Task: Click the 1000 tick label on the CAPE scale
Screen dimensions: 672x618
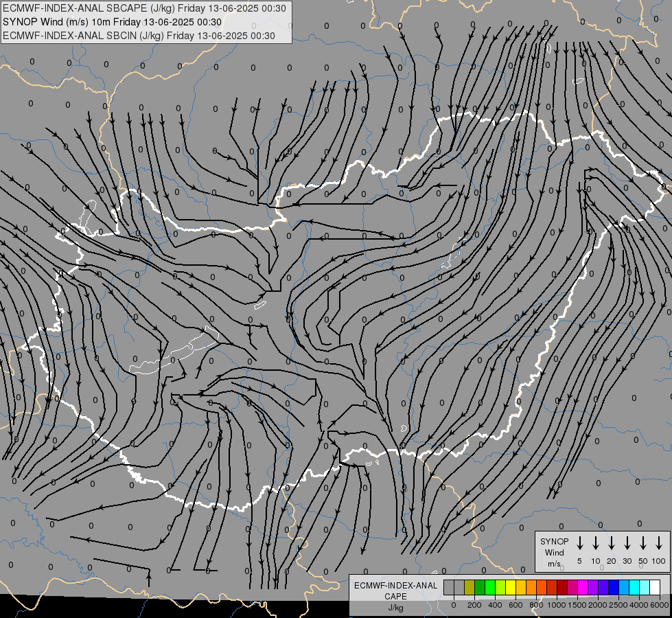Action: tap(557, 605)
